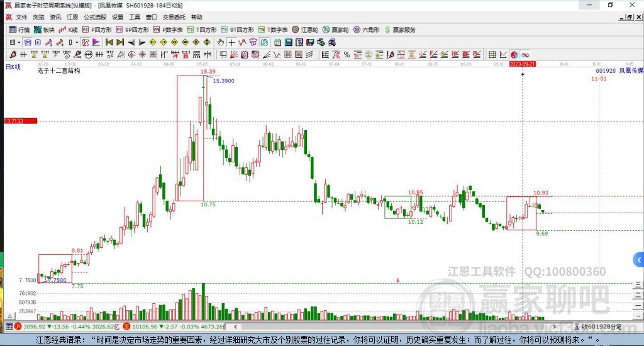
Task: Open the 9T四方形 tool
Action: pos(237,30)
